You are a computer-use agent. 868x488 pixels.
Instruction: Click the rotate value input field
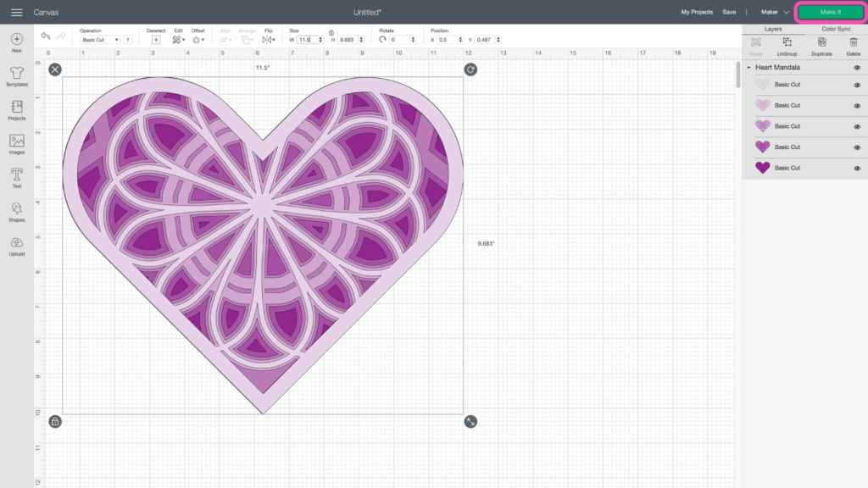tap(400, 40)
